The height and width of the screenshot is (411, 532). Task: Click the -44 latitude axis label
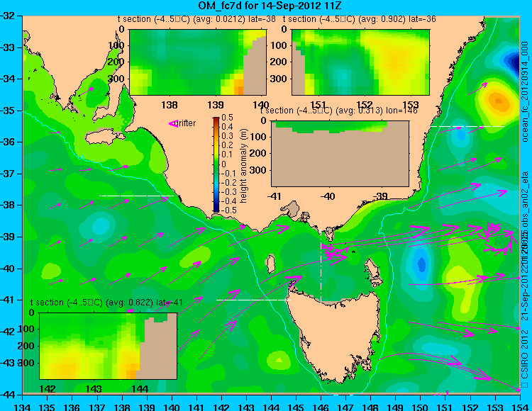8,395
